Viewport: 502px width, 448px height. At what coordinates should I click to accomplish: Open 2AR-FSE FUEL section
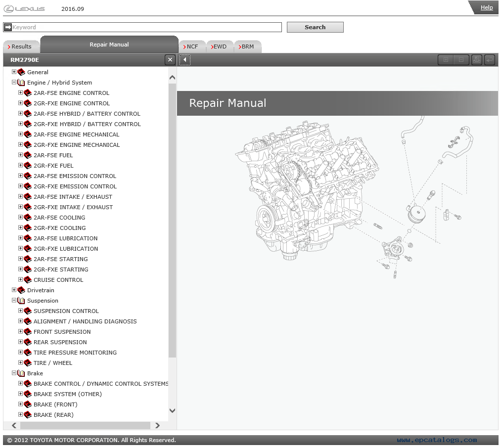pos(53,155)
